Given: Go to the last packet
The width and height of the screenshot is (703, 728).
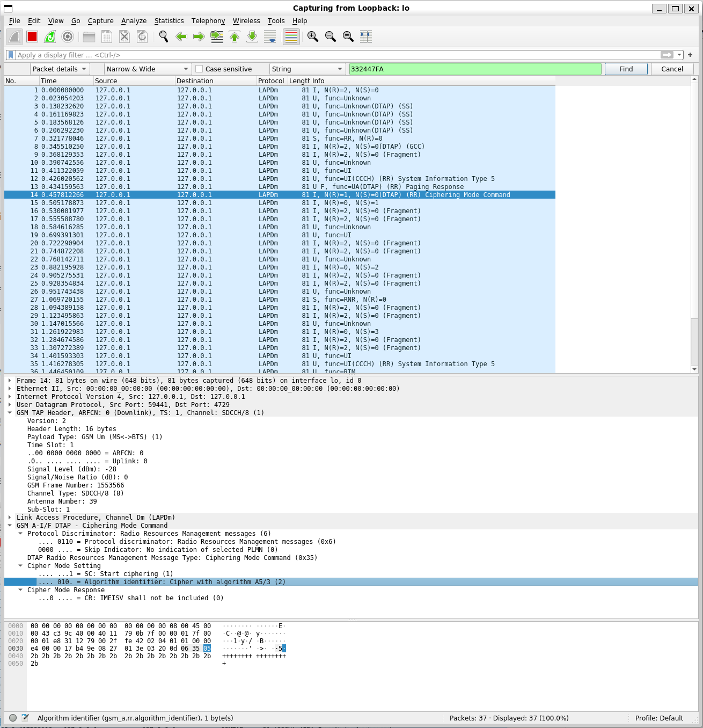Looking at the screenshot, I should pyautogui.click(x=252, y=37).
